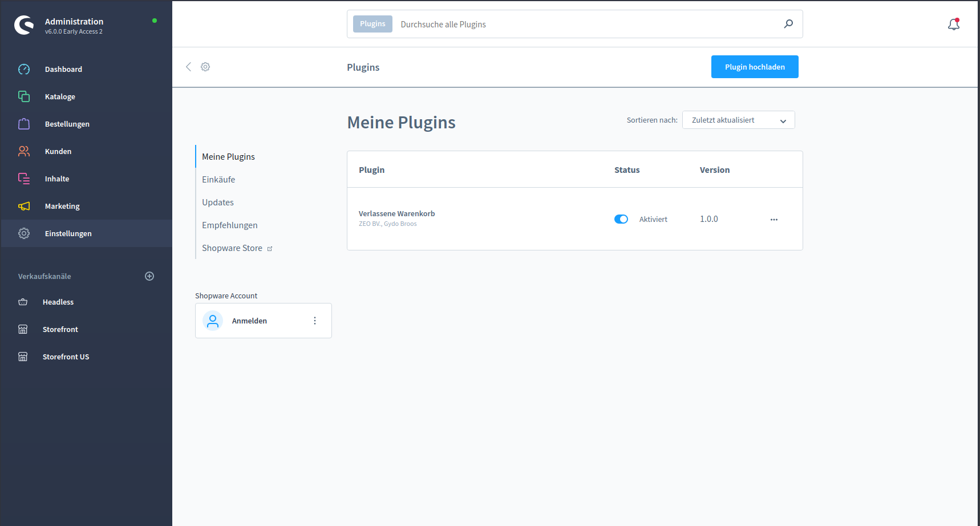The width and height of the screenshot is (980, 526).
Task: Click the Storefront US shop icon
Action: (x=23, y=357)
